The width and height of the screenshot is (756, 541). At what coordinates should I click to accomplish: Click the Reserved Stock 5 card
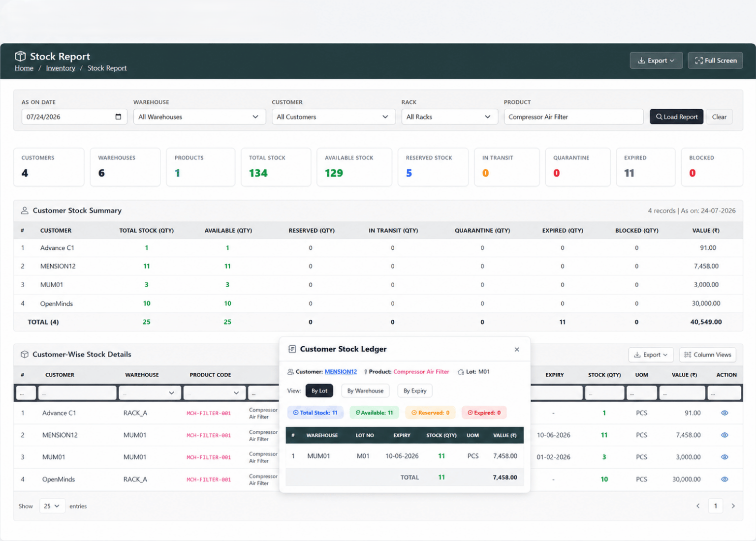(433, 167)
